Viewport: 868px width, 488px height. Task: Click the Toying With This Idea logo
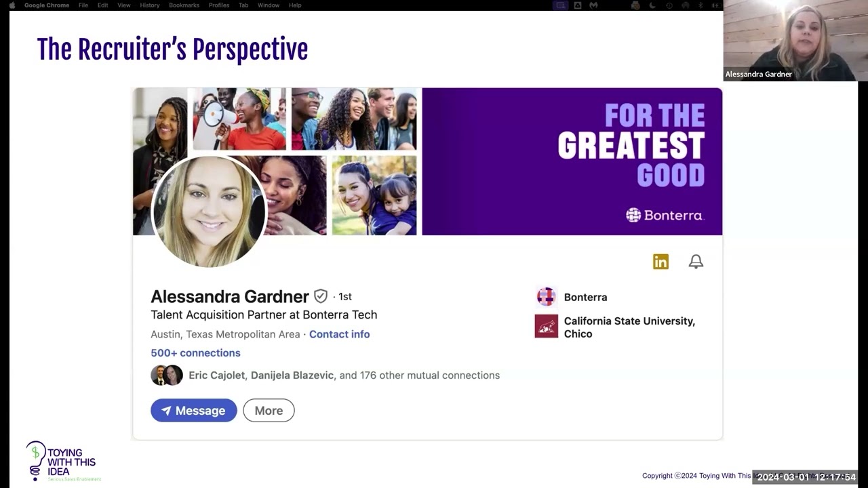62,462
